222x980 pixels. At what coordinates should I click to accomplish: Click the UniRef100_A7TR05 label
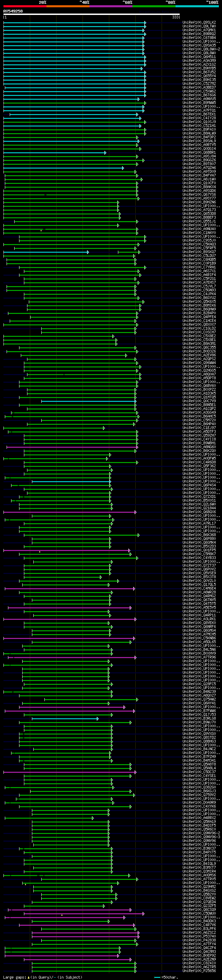point(199,879)
